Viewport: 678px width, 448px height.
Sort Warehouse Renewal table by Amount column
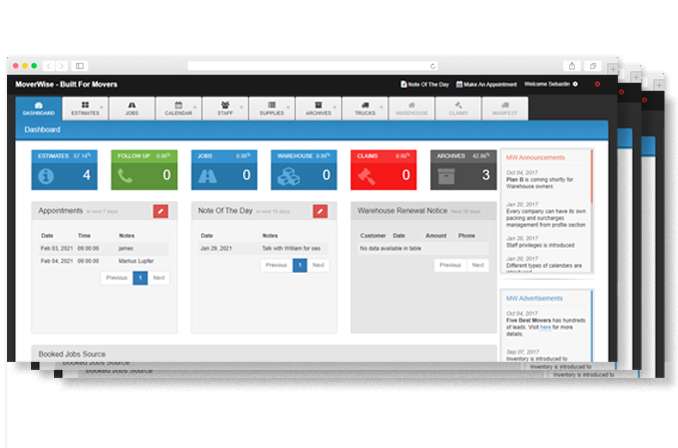pos(436,236)
